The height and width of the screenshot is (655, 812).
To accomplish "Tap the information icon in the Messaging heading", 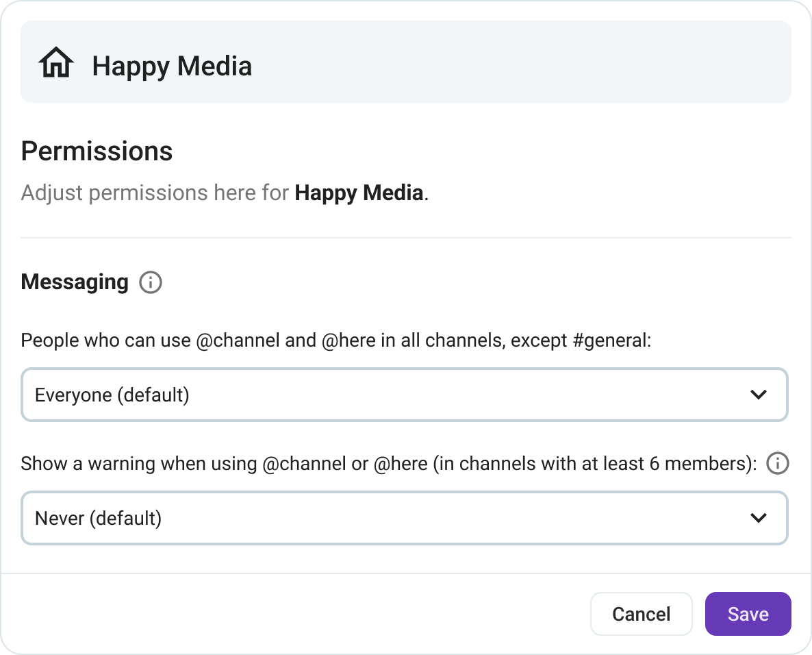I will coord(150,282).
